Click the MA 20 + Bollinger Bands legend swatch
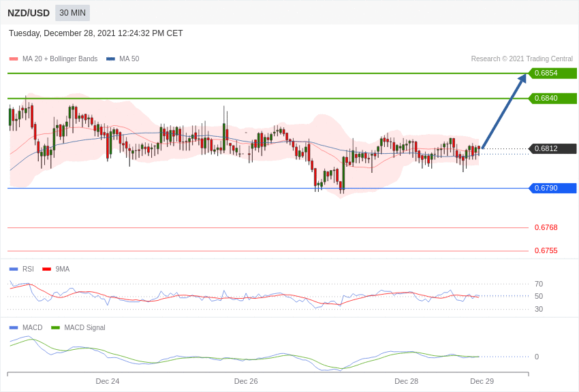 (14, 59)
